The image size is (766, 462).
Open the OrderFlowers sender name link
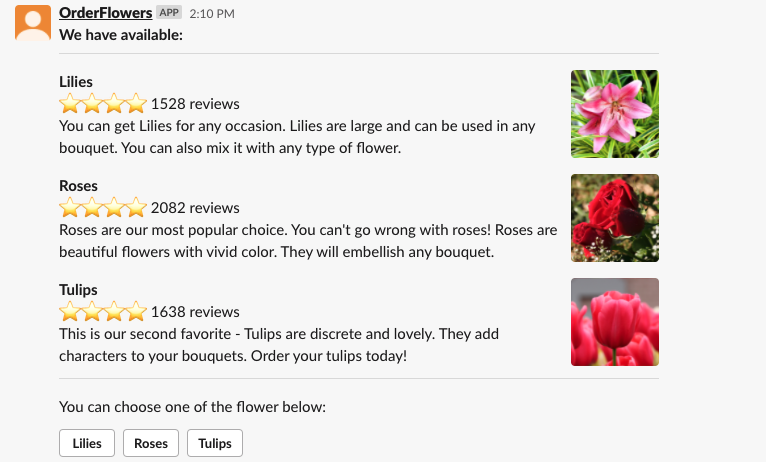pyautogui.click(x=105, y=13)
